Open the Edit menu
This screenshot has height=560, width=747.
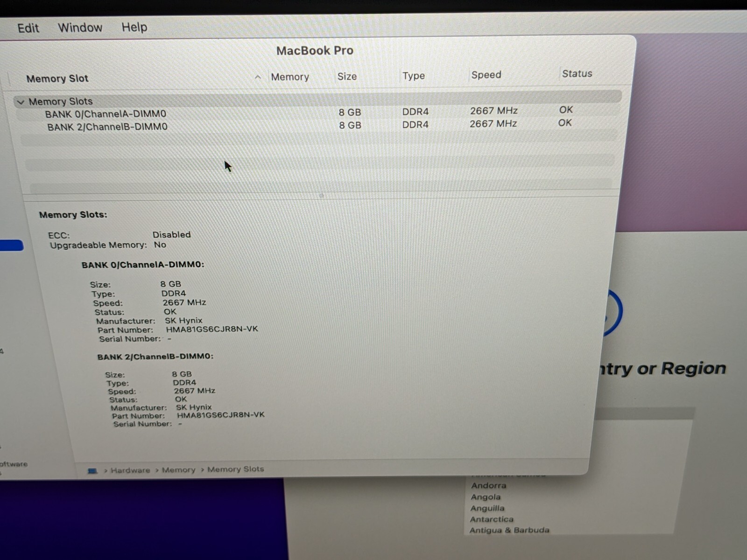[28, 28]
